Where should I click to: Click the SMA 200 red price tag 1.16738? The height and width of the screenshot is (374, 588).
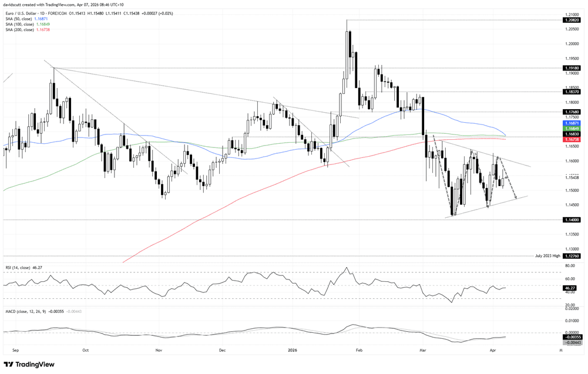[572, 140]
